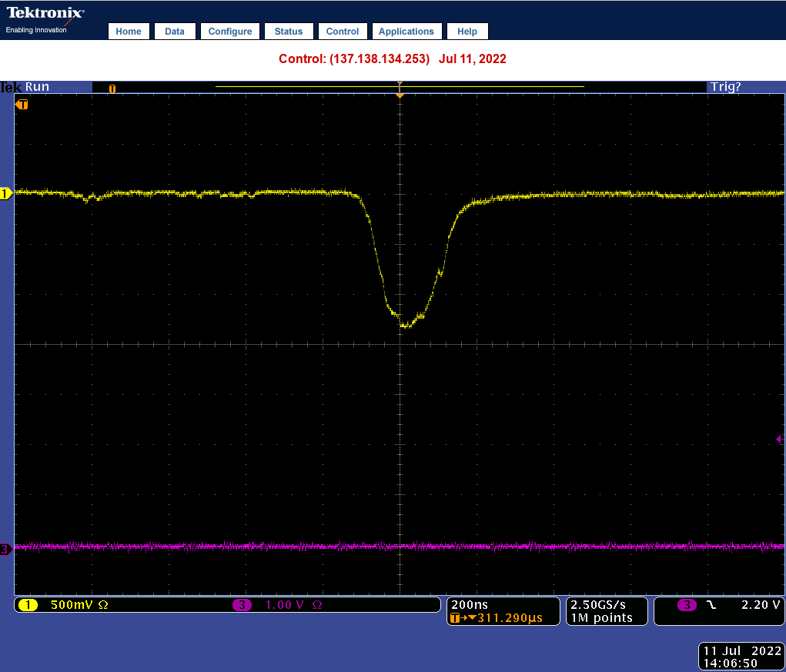786x672 pixels.
Task: Go to the Applications tab
Action: pyautogui.click(x=406, y=32)
